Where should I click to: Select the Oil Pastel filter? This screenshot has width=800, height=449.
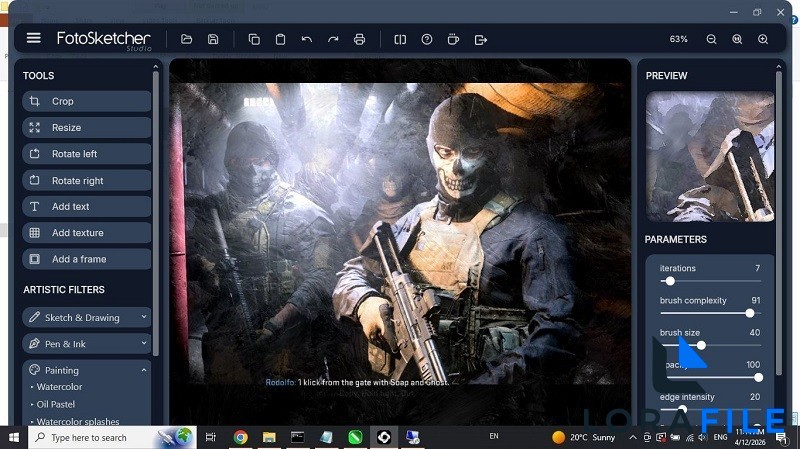(56, 404)
